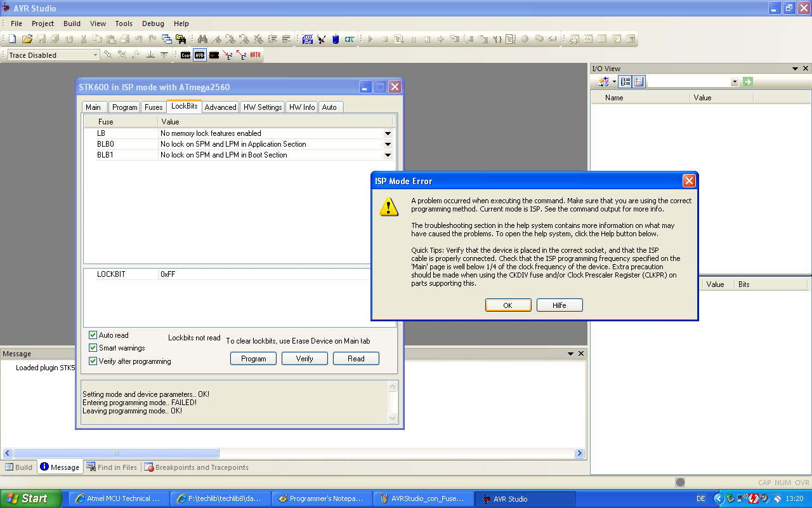Switch to the HW Settings tab

(263, 107)
